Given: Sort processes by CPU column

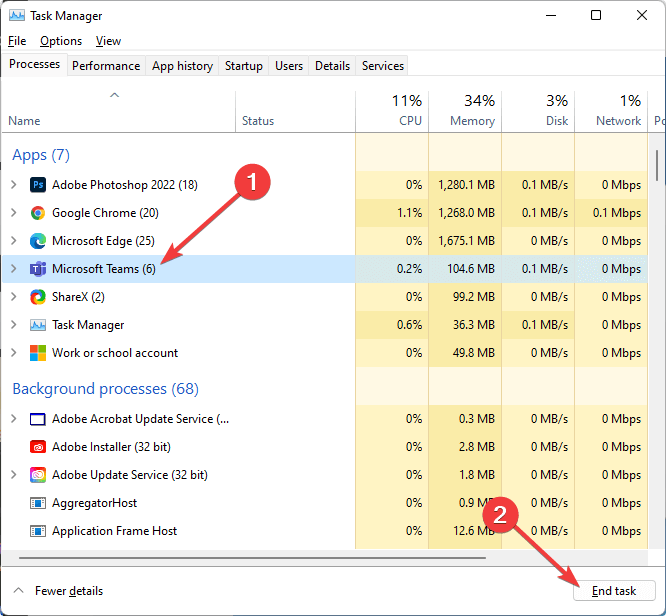Looking at the screenshot, I should (392, 111).
